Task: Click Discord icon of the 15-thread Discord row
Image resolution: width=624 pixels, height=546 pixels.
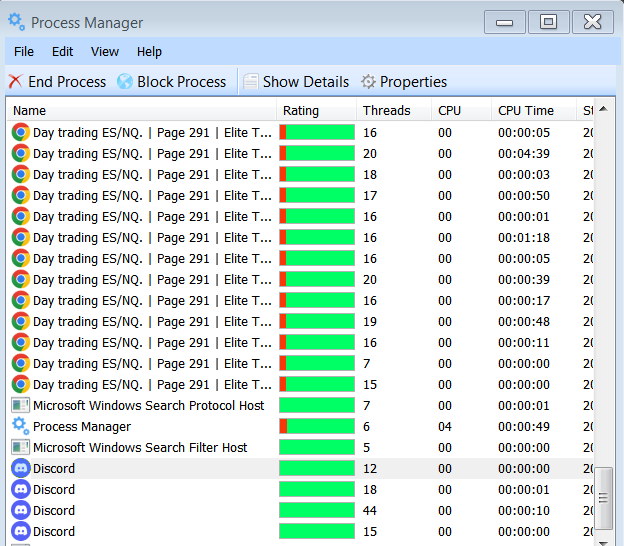Action: click(21, 531)
